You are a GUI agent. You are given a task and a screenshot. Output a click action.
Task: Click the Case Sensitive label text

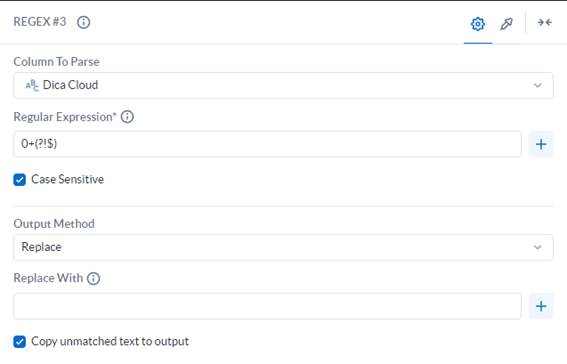pos(67,179)
